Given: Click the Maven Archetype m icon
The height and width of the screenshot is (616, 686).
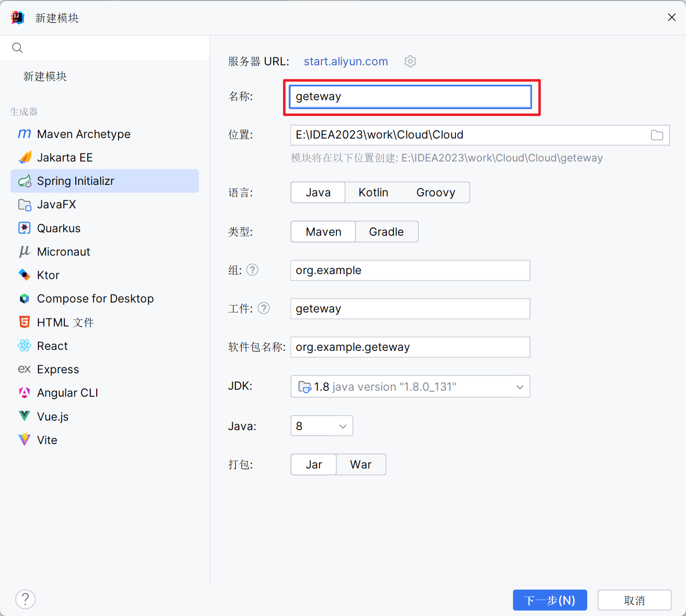Looking at the screenshot, I should (24, 134).
